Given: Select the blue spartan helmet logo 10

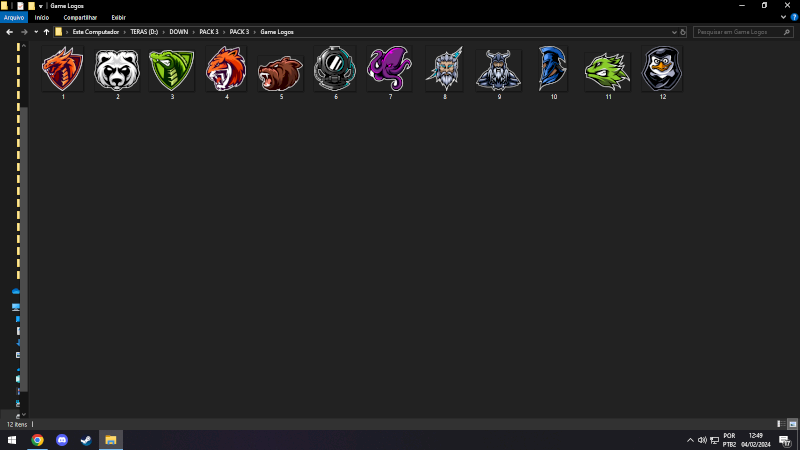Looking at the screenshot, I should [x=554, y=69].
